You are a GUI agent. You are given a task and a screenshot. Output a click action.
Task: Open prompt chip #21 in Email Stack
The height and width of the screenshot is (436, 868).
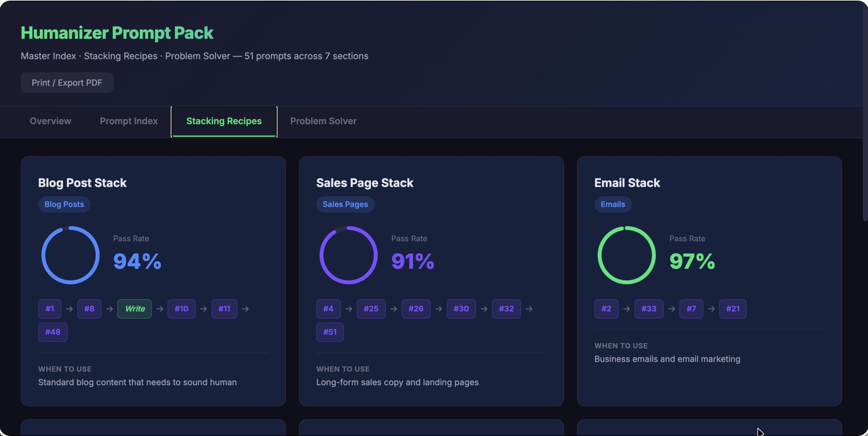pyautogui.click(x=732, y=309)
